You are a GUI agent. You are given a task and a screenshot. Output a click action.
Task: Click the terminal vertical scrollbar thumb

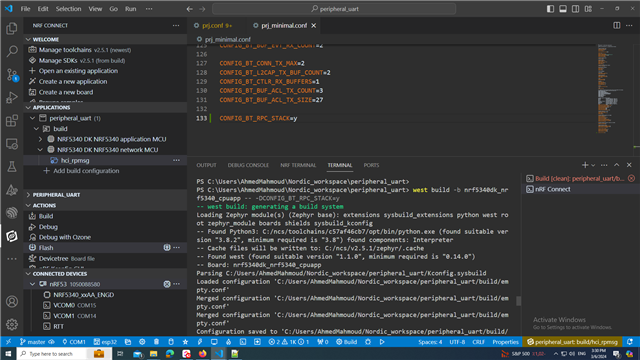pos(518,301)
